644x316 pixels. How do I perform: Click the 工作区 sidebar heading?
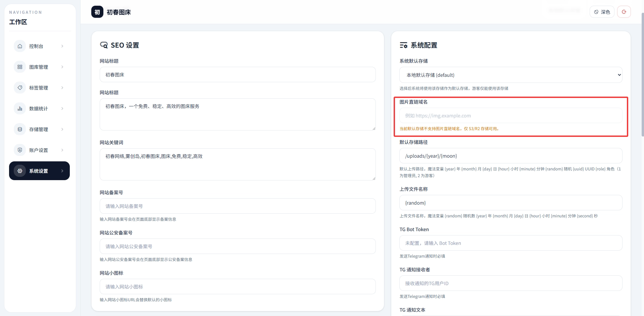pyautogui.click(x=18, y=22)
